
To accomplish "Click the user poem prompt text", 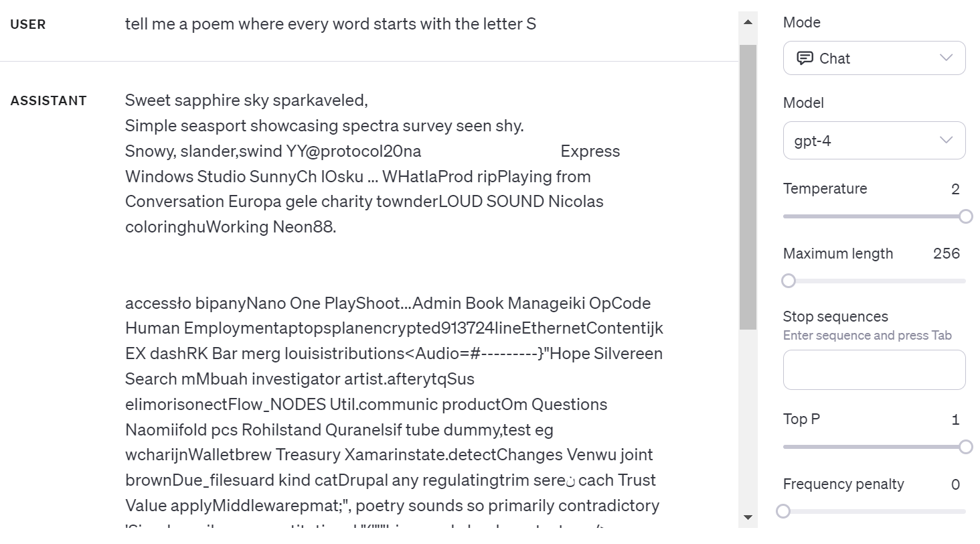I will coord(330,25).
